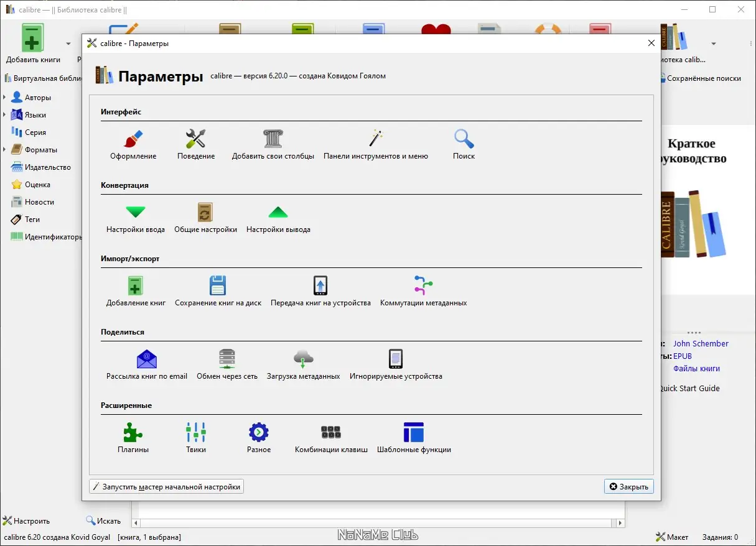The height and width of the screenshot is (546, 756).
Task: Click Добавить книги in main toolbar
Action: [33, 44]
